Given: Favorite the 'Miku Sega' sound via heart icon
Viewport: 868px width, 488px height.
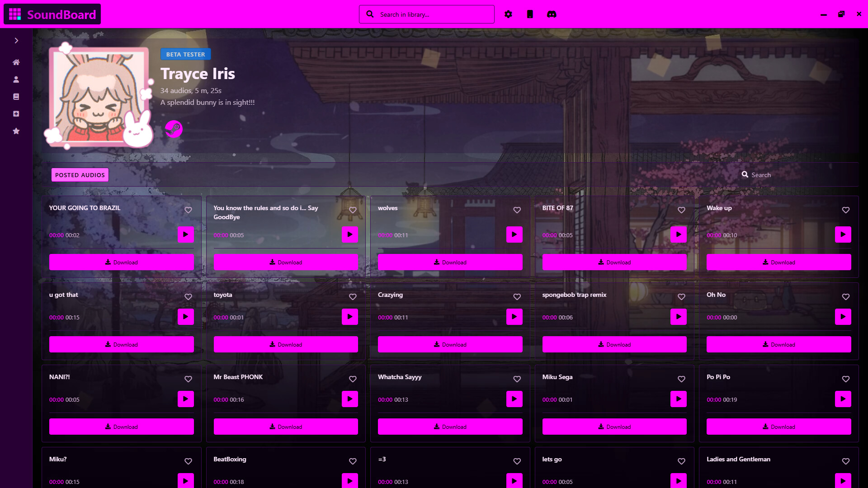Looking at the screenshot, I should click(x=681, y=379).
